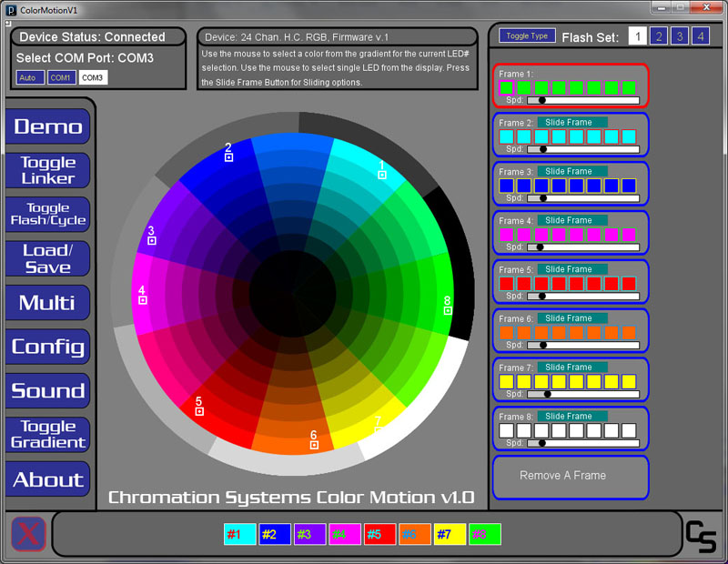This screenshot has width=728, height=564.
Task: Select Flash Set 3
Action: 680,36
